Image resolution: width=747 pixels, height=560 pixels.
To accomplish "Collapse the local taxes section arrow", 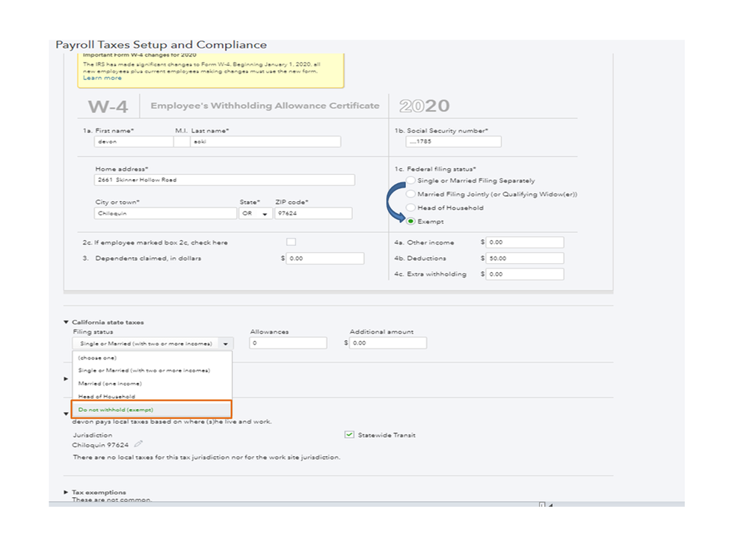I will (67, 413).
